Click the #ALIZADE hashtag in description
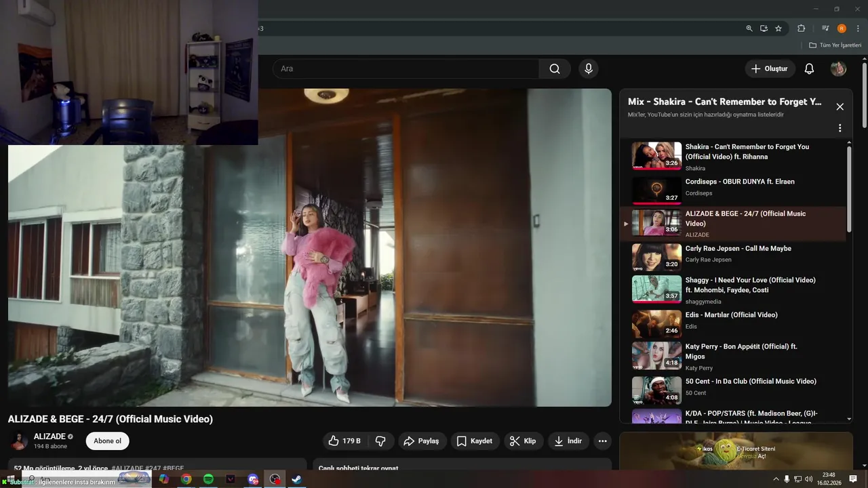Viewport: 868px width, 488px height. point(127,468)
